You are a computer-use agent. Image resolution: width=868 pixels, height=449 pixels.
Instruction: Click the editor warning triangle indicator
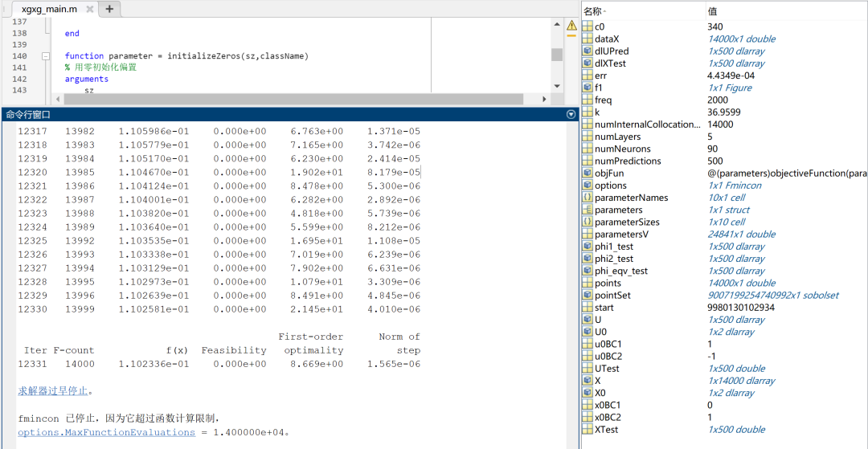572,25
